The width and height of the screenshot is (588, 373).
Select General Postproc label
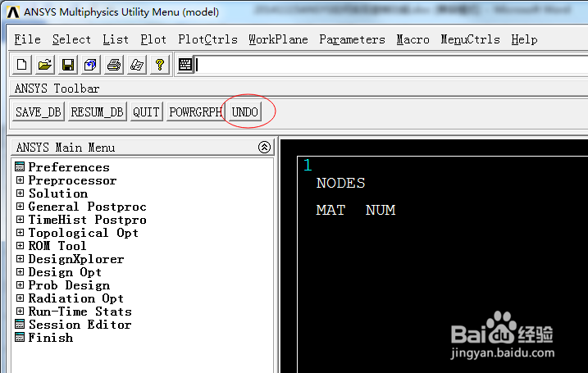click(x=88, y=207)
